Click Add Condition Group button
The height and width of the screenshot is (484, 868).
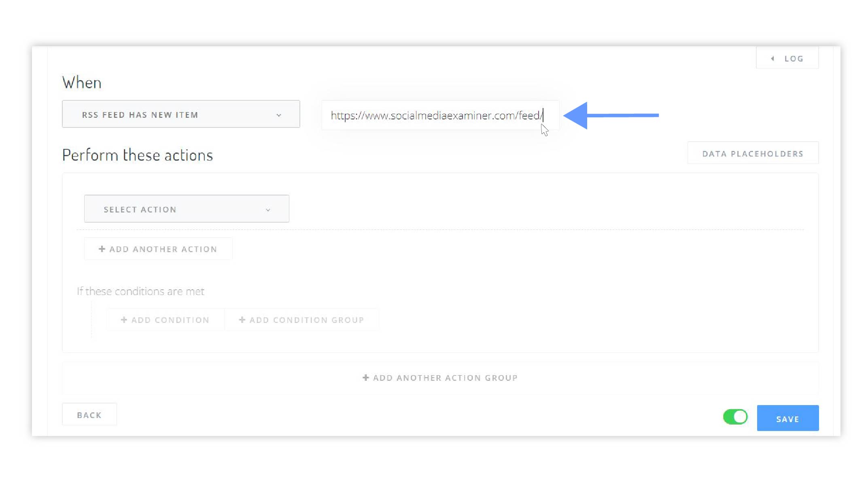[x=301, y=320]
